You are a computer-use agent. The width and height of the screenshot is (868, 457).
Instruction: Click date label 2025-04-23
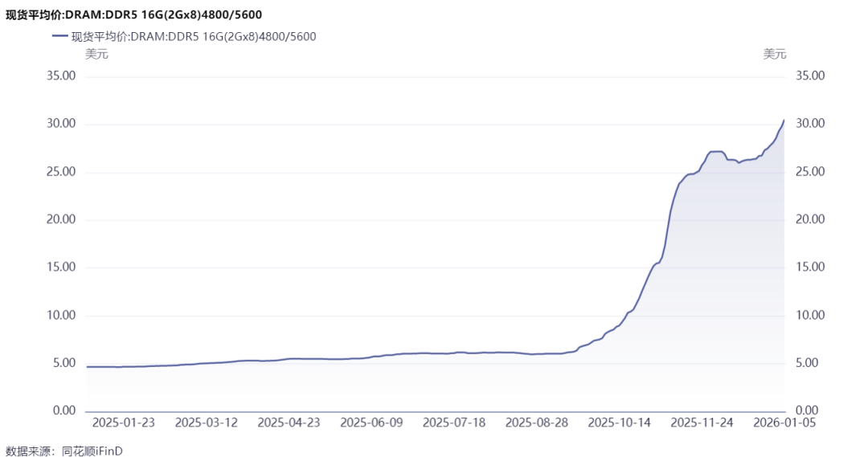pyautogui.click(x=289, y=422)
